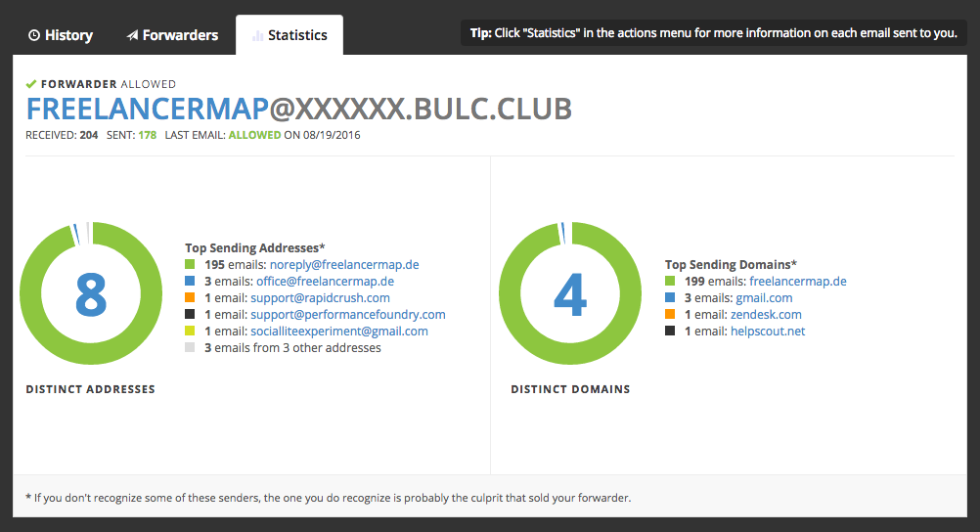
Task: Click blue swatch beside gmail.com domain
Action: coord(670,297)
